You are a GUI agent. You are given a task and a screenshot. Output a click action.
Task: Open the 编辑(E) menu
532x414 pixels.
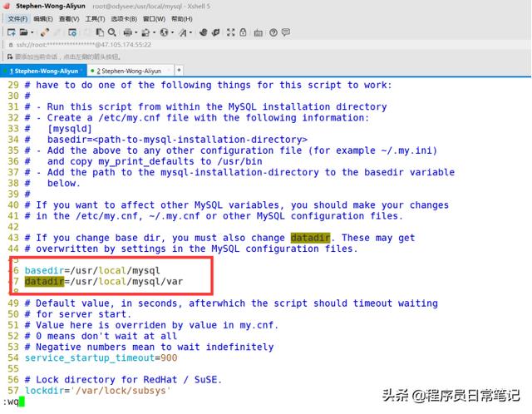[43, 19]
